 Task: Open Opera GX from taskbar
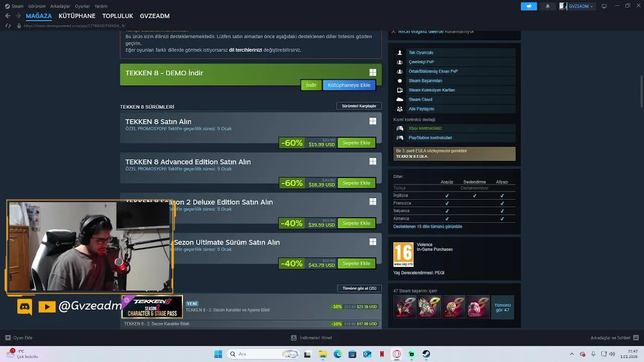tap(397, 354)
